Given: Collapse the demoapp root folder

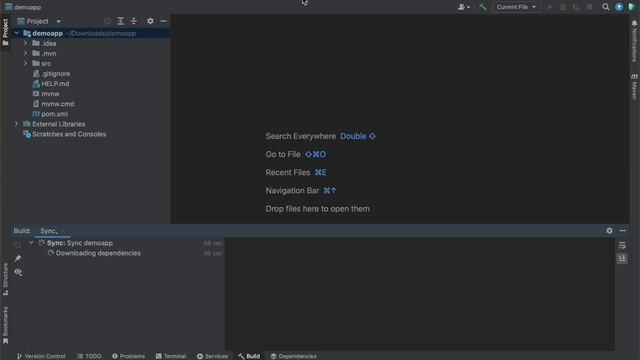Looking at the screenshot, I should (16, 33).
